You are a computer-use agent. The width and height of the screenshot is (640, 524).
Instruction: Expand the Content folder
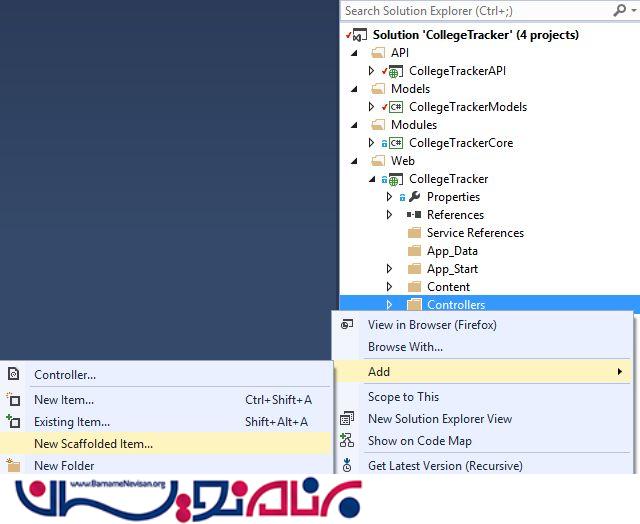pyautogui.click(x=389, y=287)
